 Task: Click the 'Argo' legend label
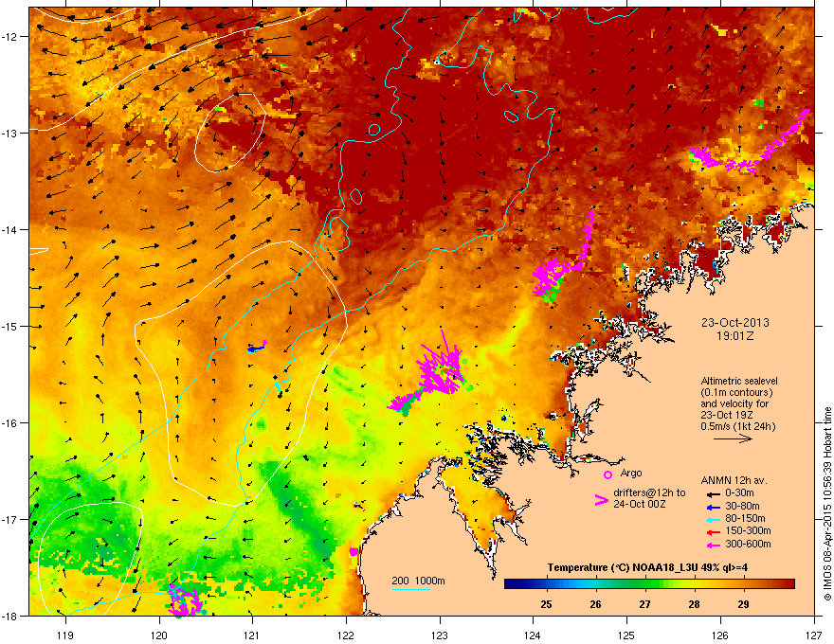(x=631, y=473)
